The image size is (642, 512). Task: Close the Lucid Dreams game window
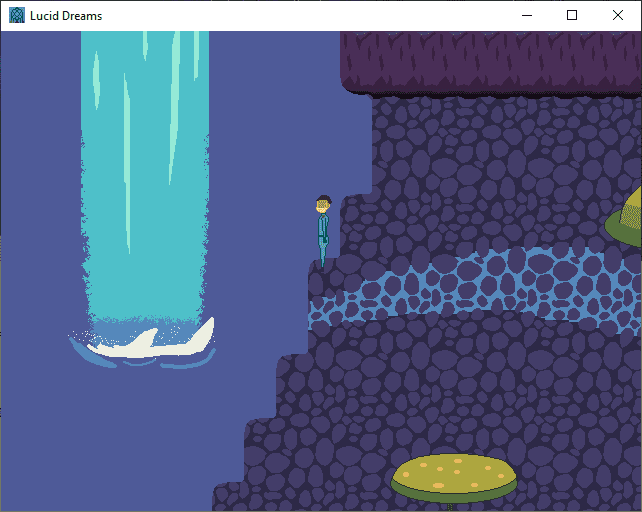click(x=618, y=15)
